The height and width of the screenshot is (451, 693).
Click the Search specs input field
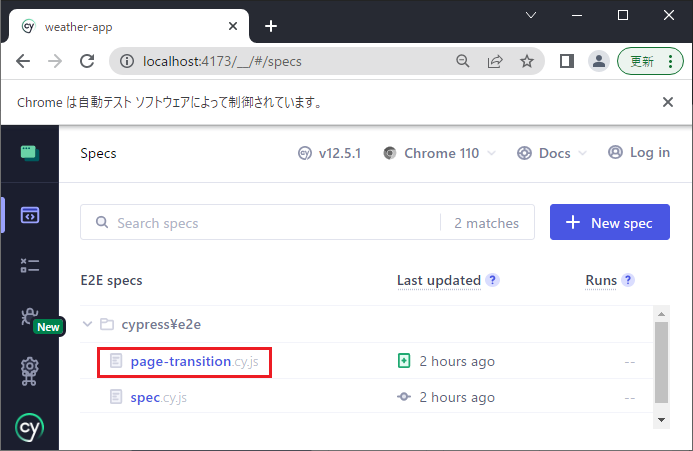270,223
